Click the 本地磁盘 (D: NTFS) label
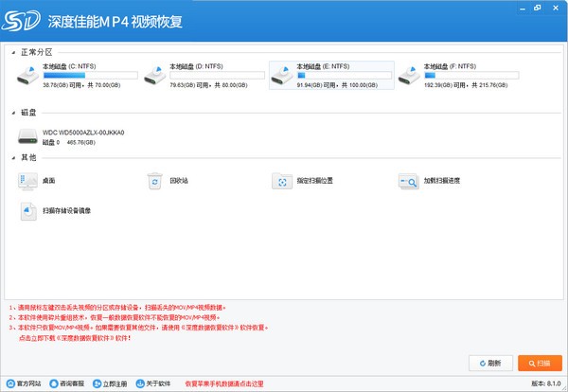 [196, 66]
